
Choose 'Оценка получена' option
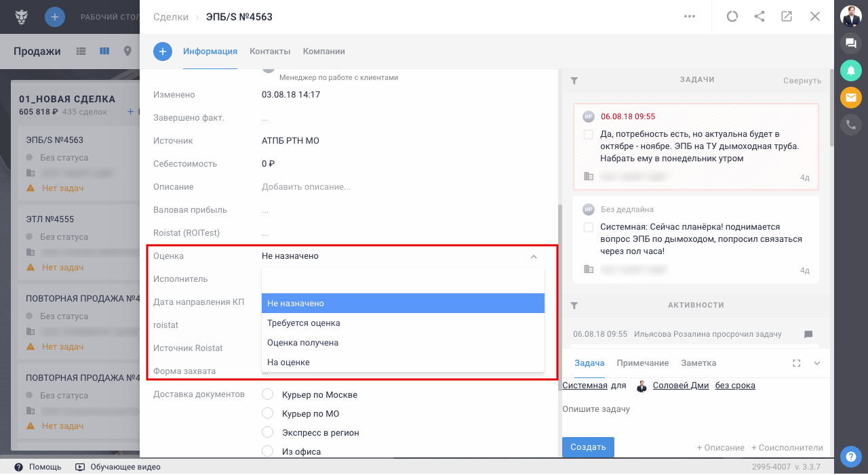pyautogui.click(x=302, y=343)
